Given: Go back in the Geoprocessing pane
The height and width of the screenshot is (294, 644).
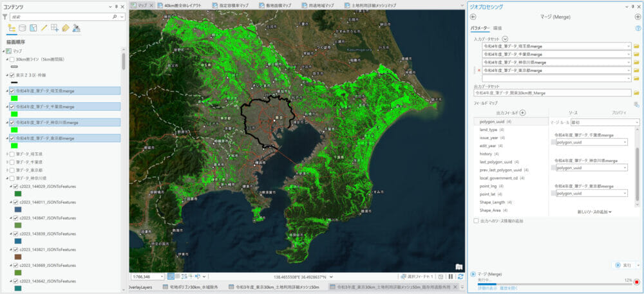Looking at the screenshot, I should tap(473, 17).
